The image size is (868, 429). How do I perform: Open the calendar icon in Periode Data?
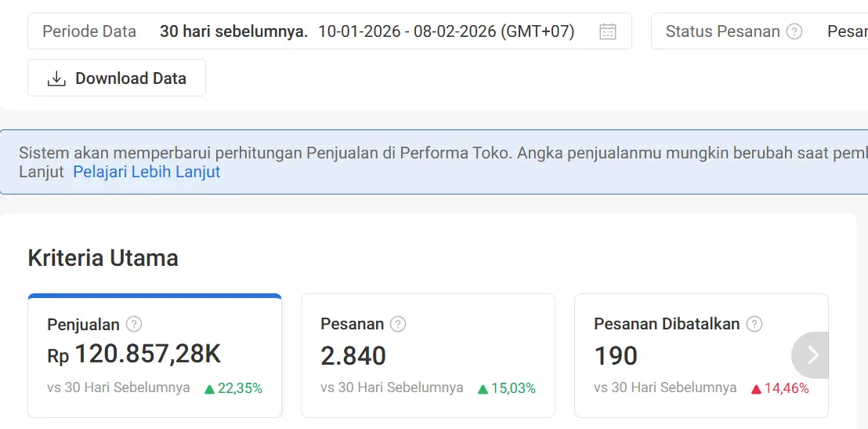coord(607,31)
